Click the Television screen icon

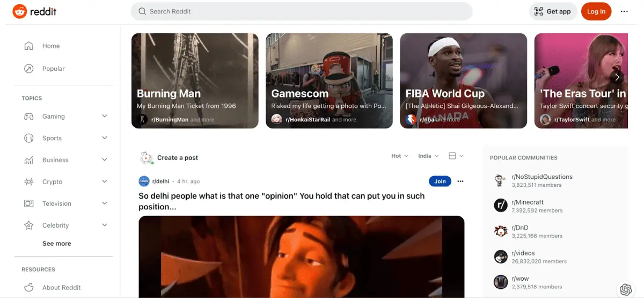[29, 203]
